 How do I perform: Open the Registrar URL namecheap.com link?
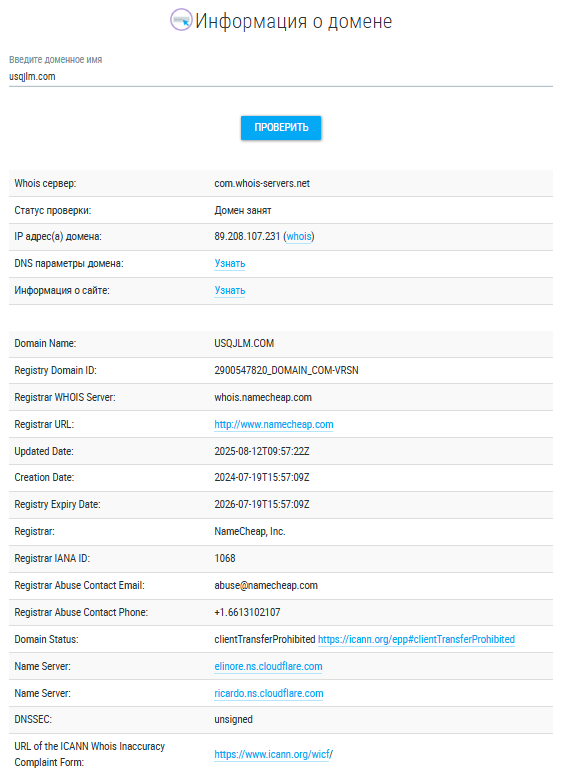[x=274, y=425]
